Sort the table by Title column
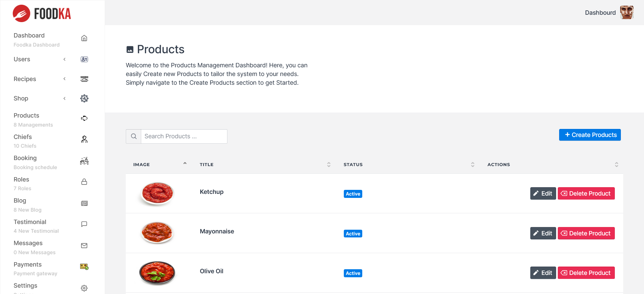Viewport: 644px width, 294px height. pos(329,164)
